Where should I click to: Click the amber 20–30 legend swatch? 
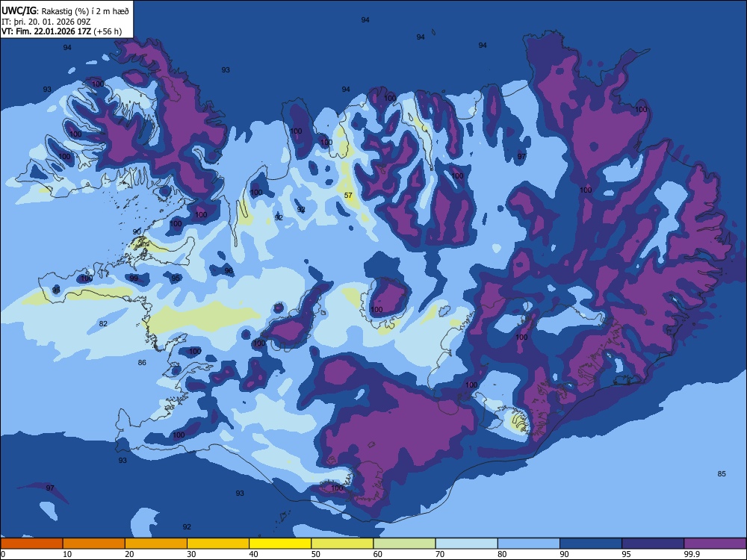click(x=156, y=544)
